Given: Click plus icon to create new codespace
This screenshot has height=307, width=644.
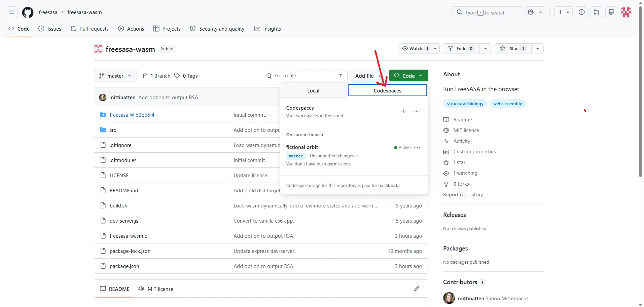Looking at the screenshot, I should pos(403,111).
